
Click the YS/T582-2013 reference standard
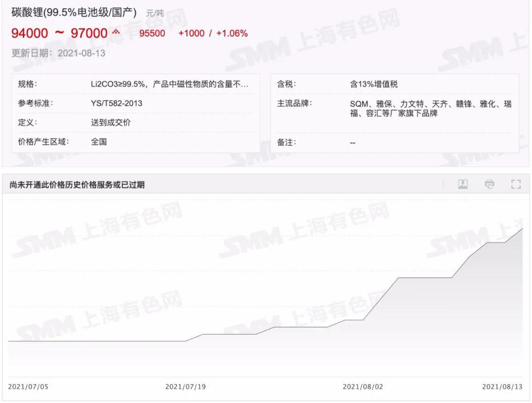click(116, 103)
